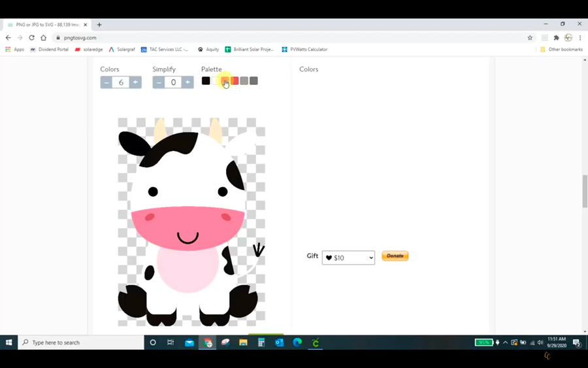Click the taskbar search box
The image size is (588, 368).
coord(81,343)
